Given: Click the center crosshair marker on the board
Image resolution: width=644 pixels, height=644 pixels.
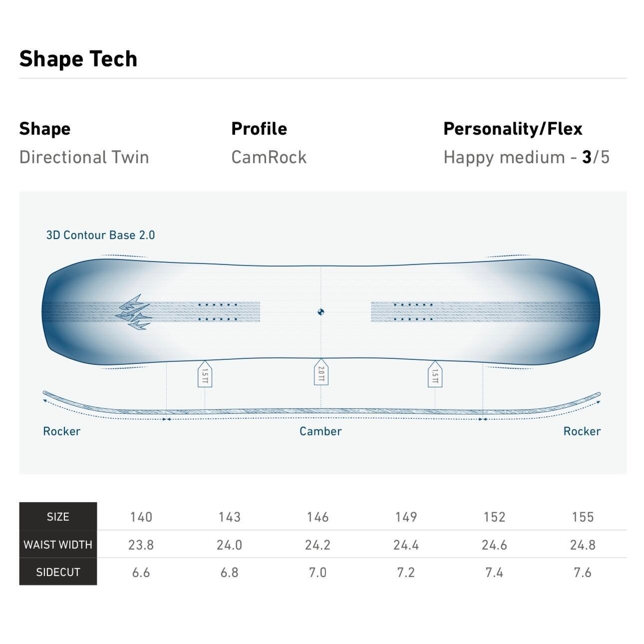Looking at the screenshot, I should coord(321,313).
